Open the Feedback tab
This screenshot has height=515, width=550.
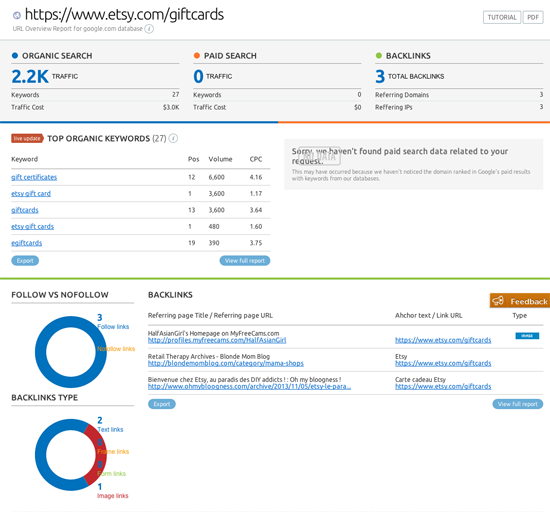click(520, 301)
